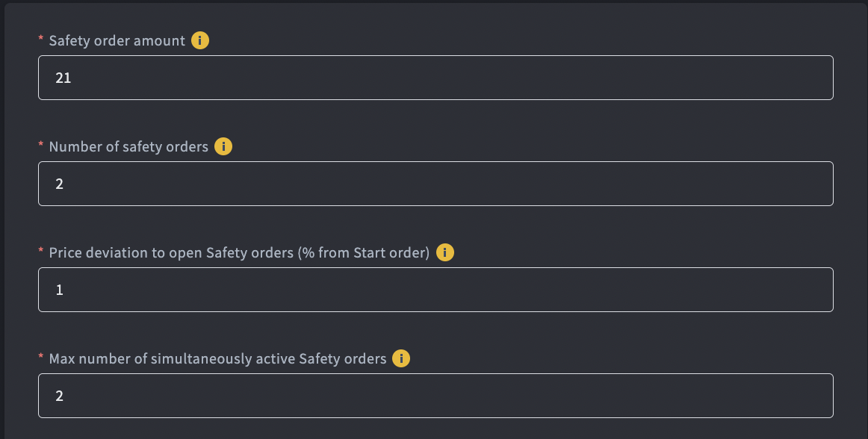Click the value 1 in the Price deviation field
Viewport: 868px width, 439px height.
coord(59,290)
